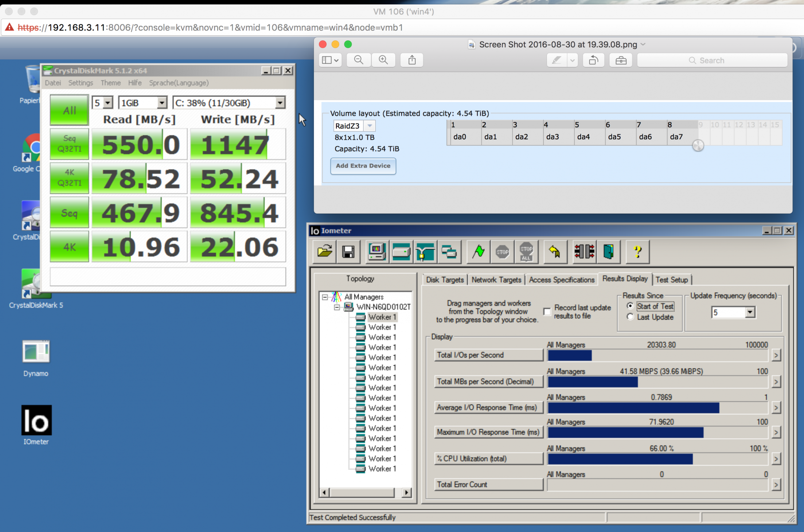This screenshot has width=804, height=532.
Task: Click the Iometer open file folder icon
Action: tap(325, 252)
